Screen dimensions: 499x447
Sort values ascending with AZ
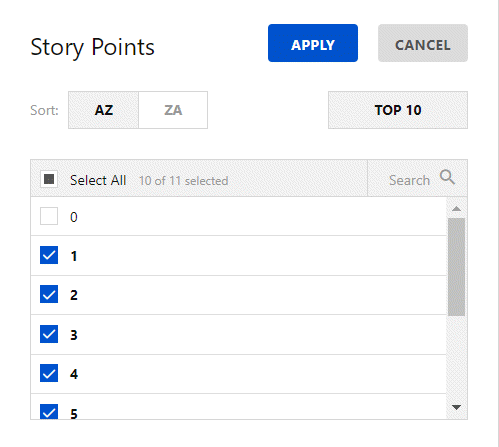[x=103, y=110]
